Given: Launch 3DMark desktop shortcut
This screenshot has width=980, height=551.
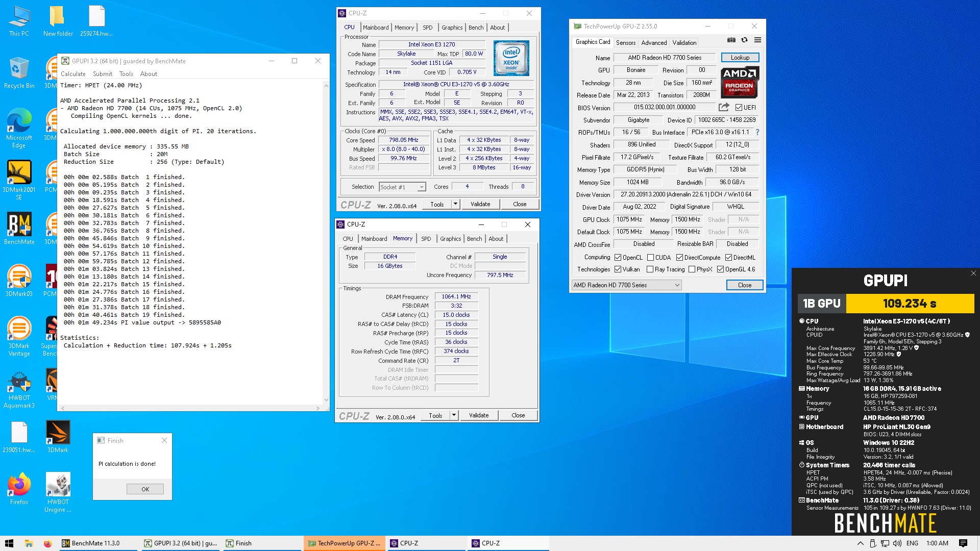Looking at the screenshot, I should coord(58,437).
